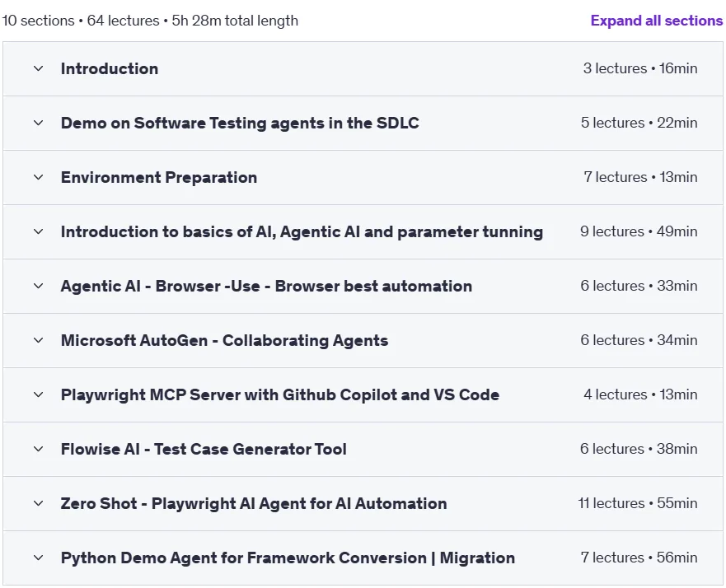Expand Zero Shot Playwright section chevron

tap(39, 503)
